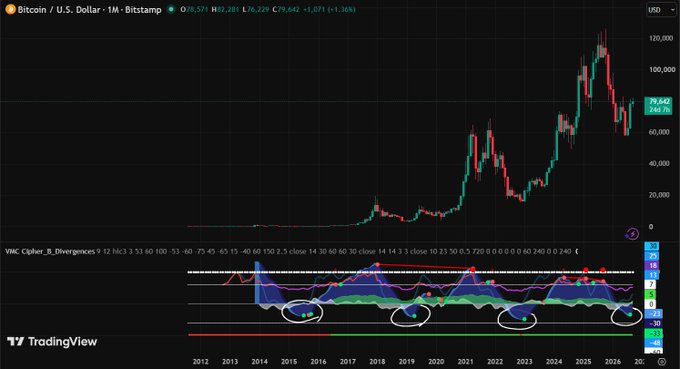
Task: Click the 2015 label on time axis
Action: click(289, 361)
